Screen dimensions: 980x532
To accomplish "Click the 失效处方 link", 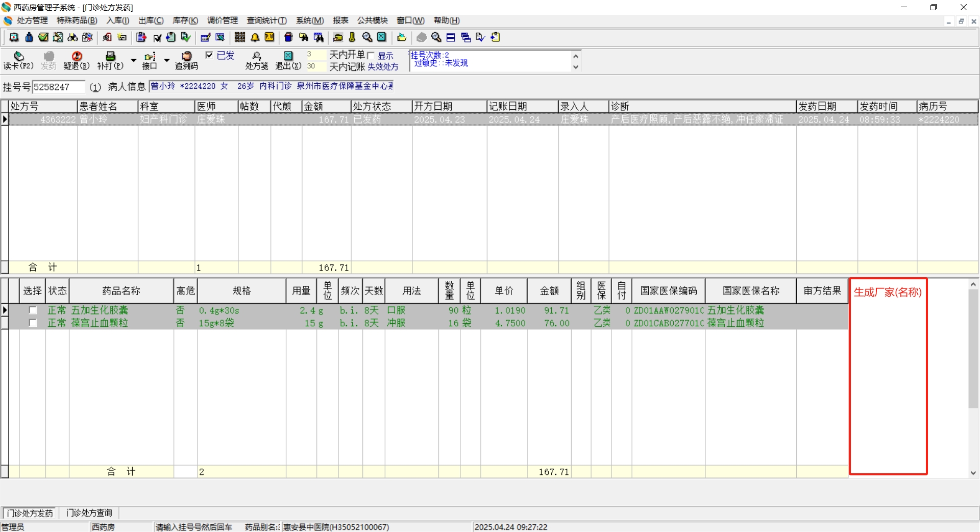I will (x=383, y=67).
